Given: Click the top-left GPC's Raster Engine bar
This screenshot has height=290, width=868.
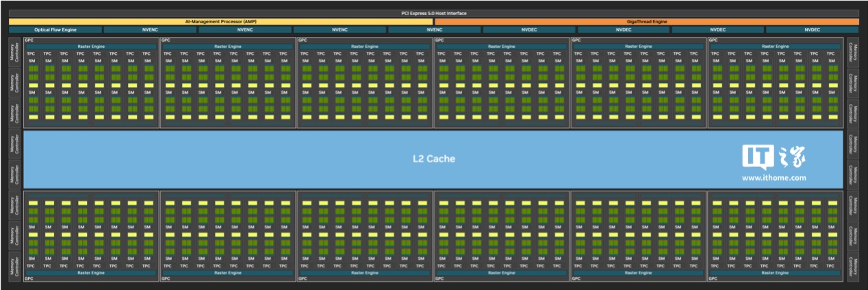Looking at the screenshot, I should [90, 47].
